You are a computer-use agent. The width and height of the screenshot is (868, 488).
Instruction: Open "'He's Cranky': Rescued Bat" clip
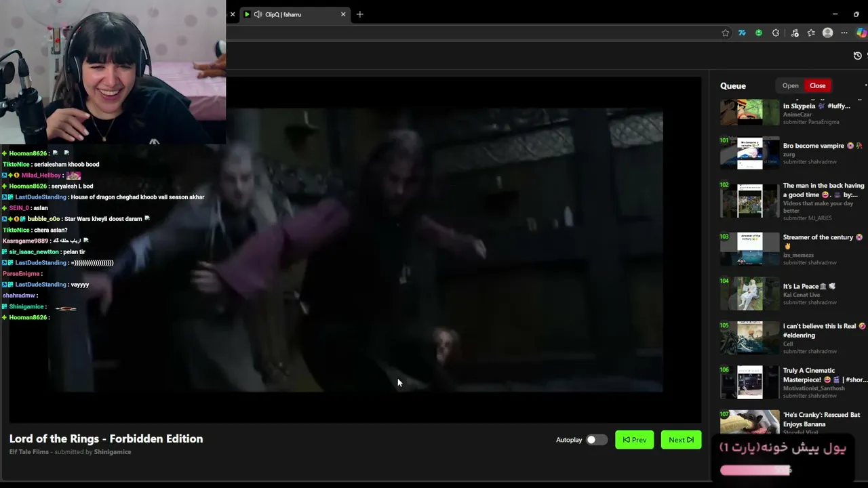click(821, 419)
